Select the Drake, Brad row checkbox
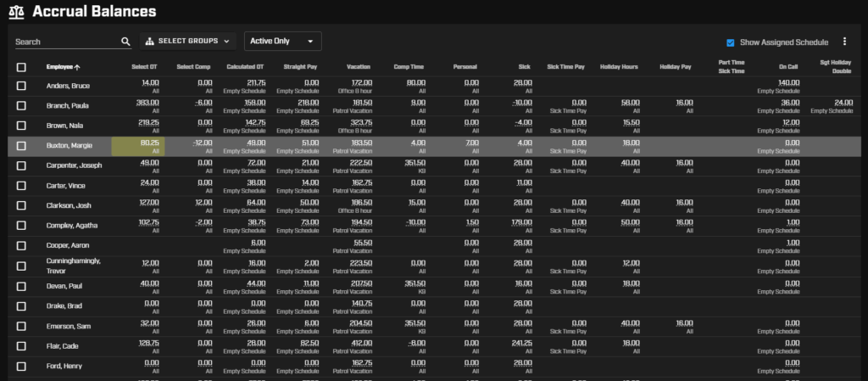 [x=21, y=306]
